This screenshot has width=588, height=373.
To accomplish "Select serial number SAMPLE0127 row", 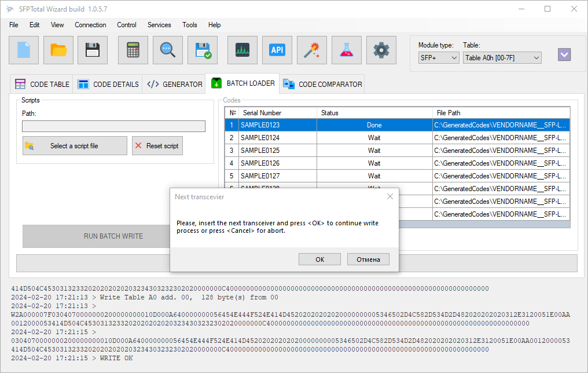I will (398, 176).
